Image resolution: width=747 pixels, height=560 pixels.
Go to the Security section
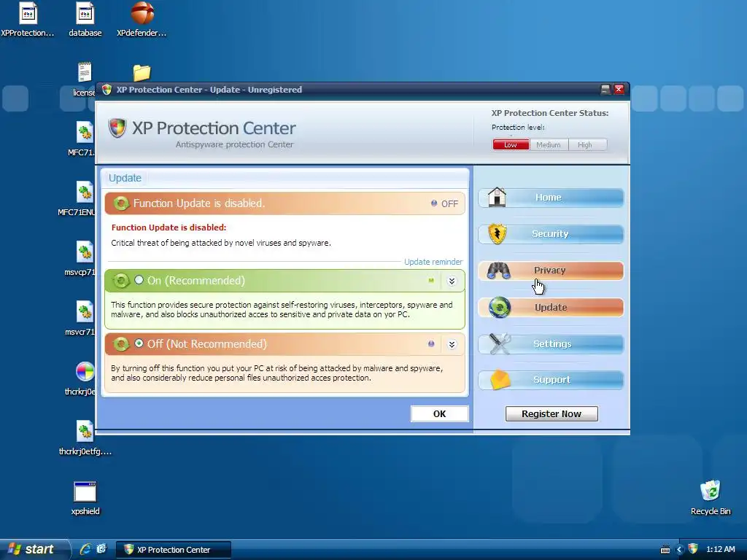pos(551,234)
